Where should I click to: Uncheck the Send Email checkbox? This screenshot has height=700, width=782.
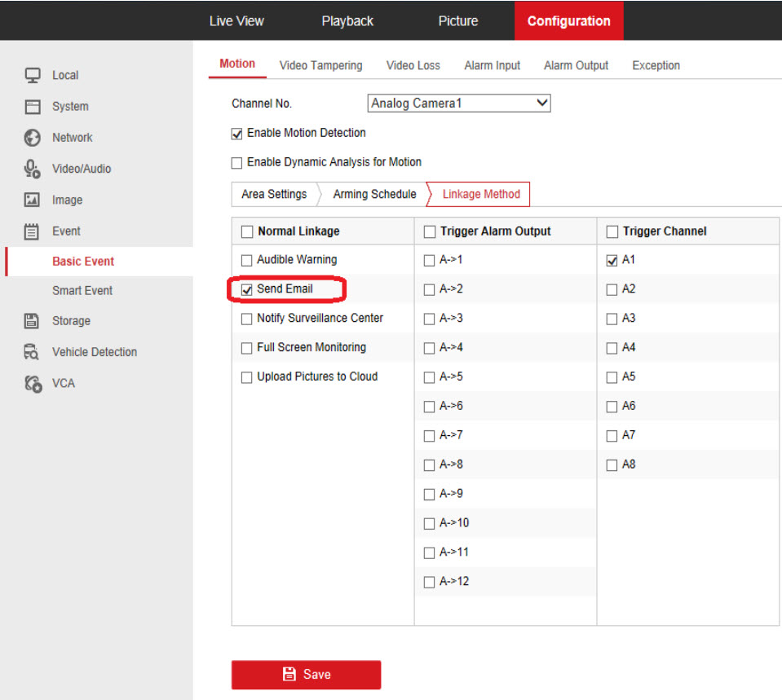click(247, 289)
